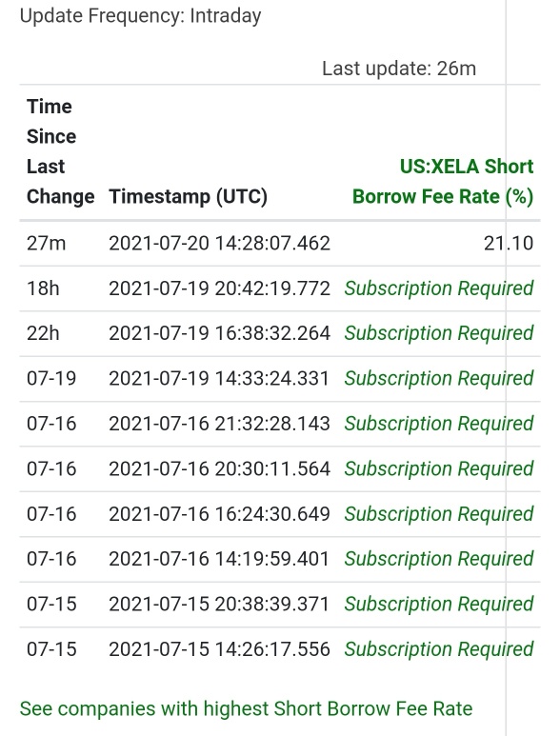Click the 'Timestamp (UTC)' column header
Image resolution: width=560 pixels, height=736 pixels.
click(189, 196)
